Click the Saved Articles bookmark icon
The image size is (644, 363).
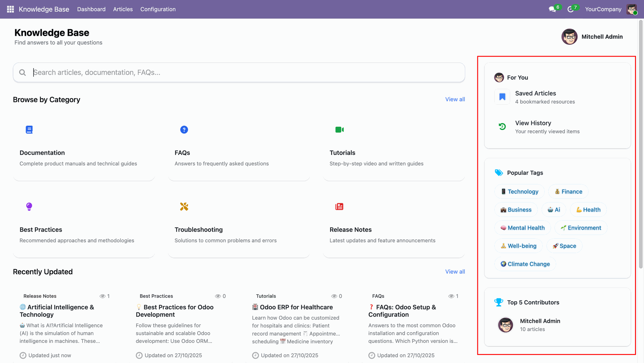502,97
